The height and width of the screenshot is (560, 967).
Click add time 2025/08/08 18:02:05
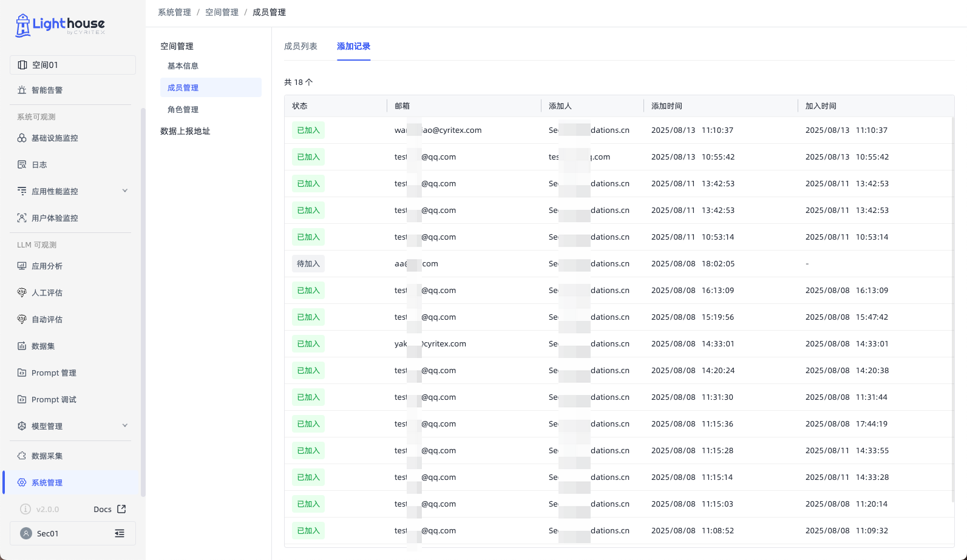click(x=693, y=263)
